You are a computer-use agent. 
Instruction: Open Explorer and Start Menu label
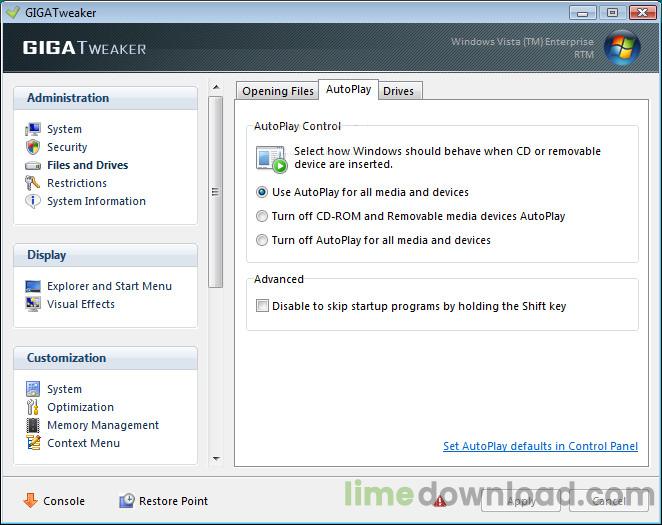coord(109,286)
